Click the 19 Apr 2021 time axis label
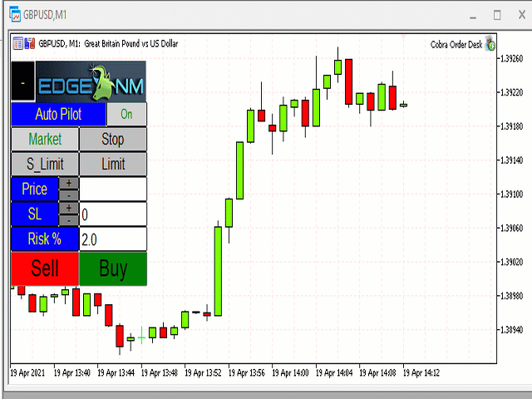Image resolution: width=532 pixels, height=399 pixels. pyautogui.click(x=27, y=373)
